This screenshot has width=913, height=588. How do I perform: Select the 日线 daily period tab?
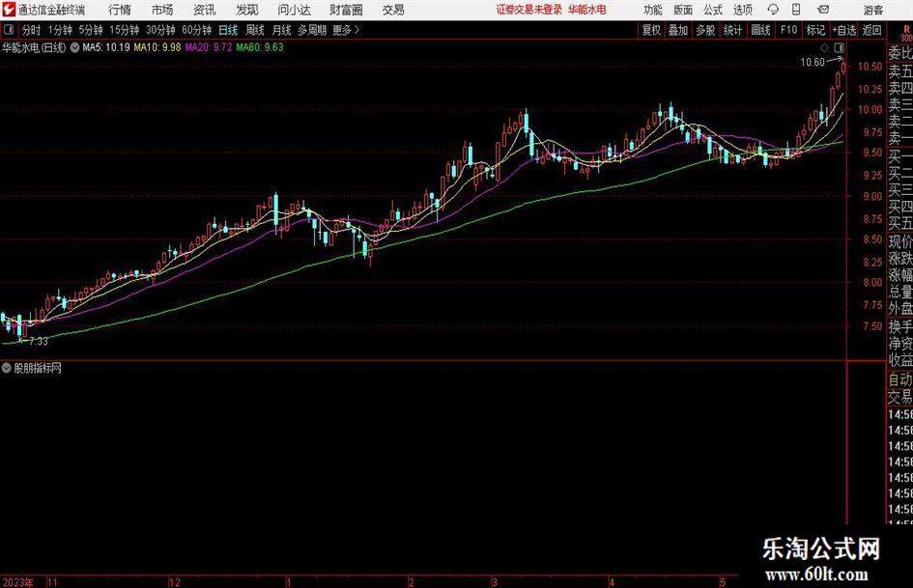[x=228, y=30]
